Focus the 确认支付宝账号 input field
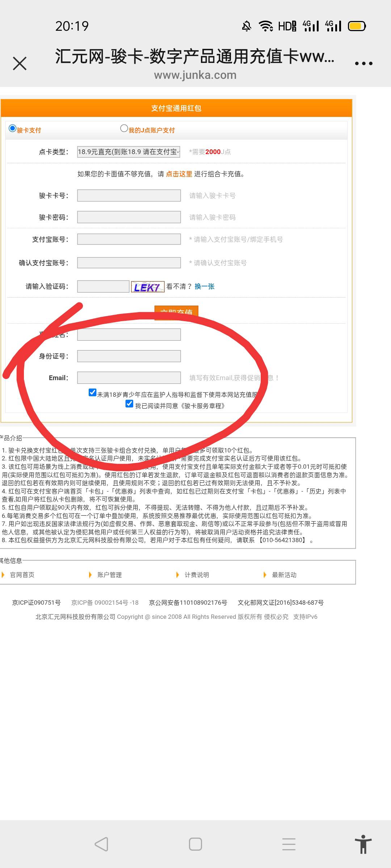The image size is (391, 868). [129, 263]
